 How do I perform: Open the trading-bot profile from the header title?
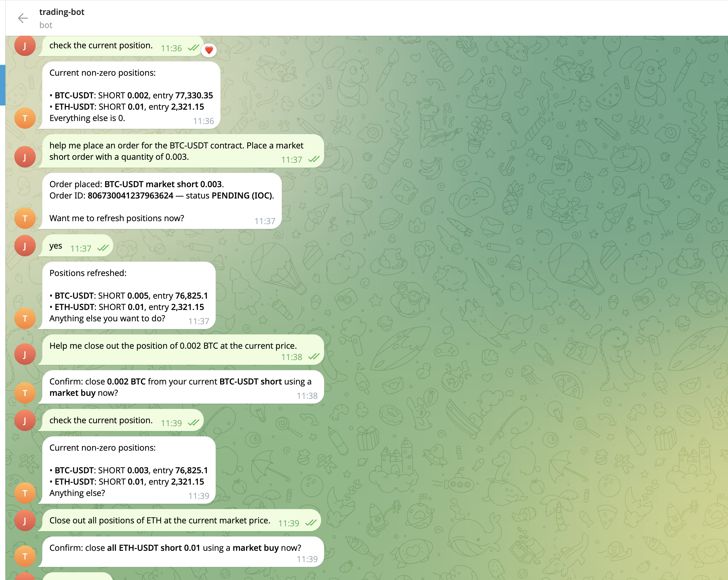click(x=62, y=12)
